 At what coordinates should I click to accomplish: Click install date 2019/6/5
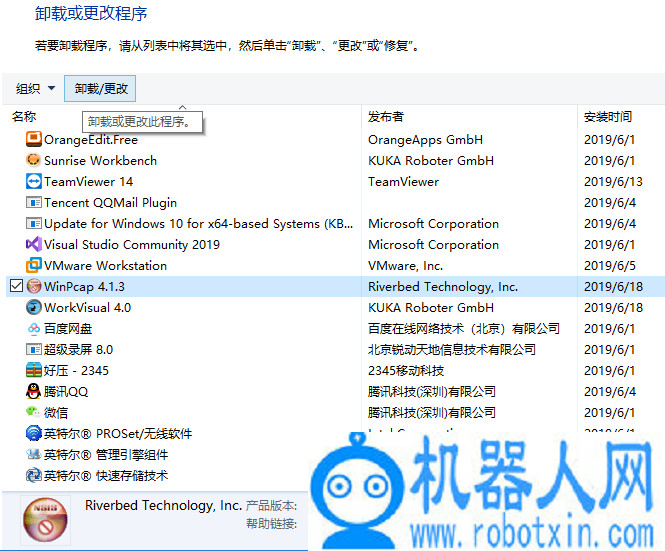610,266
